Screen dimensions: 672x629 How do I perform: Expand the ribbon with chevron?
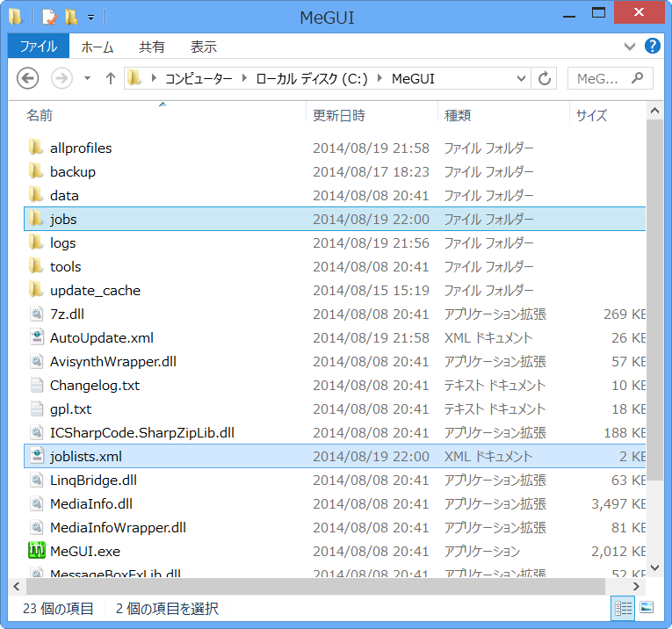click(x=630, y=47)
